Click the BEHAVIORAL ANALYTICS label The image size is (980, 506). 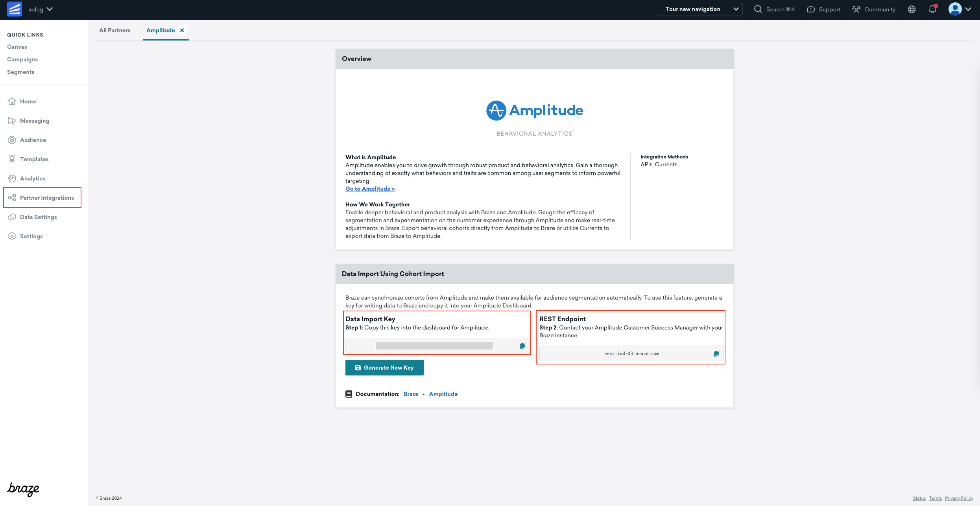534,134
